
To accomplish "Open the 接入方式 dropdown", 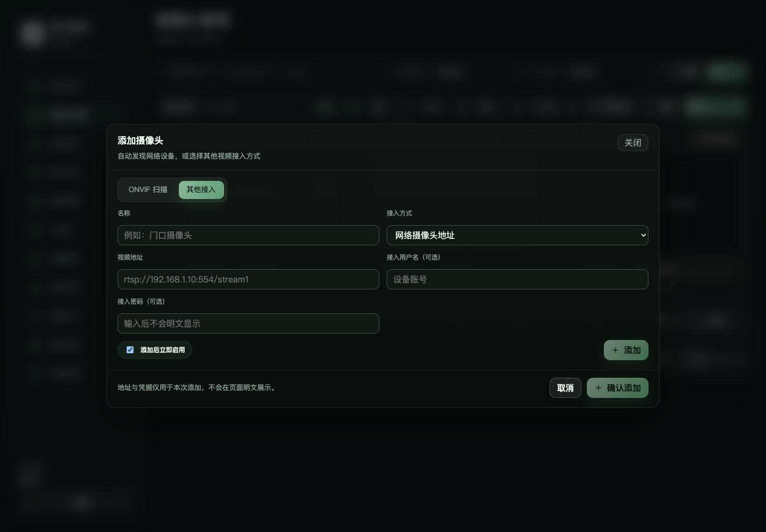I will pyautogui.click(x=517, y=235).
